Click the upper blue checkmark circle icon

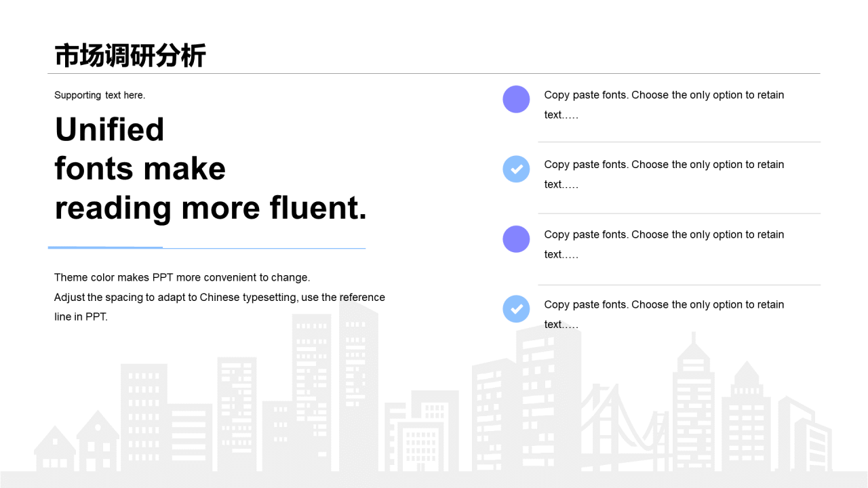516,169
